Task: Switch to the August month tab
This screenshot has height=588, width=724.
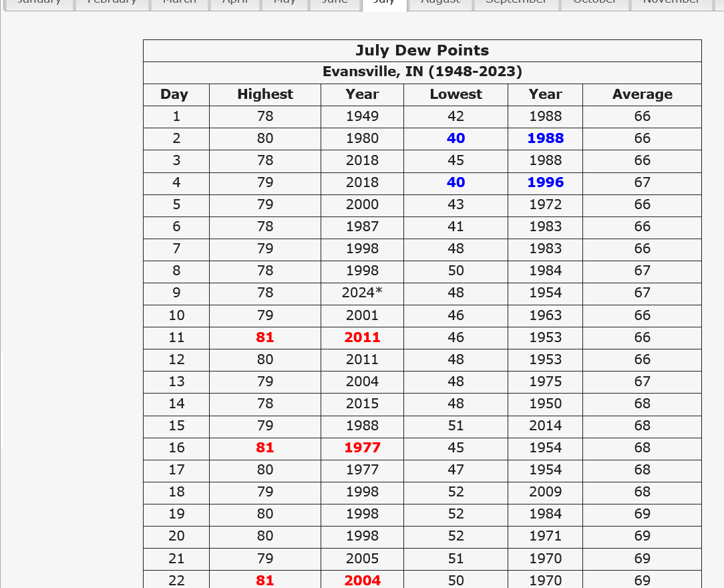Action: (x=441, y=4)
